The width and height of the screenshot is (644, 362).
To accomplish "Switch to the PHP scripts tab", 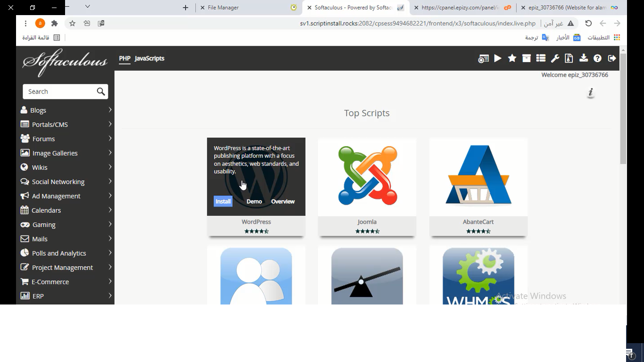I will coord(124,58).
